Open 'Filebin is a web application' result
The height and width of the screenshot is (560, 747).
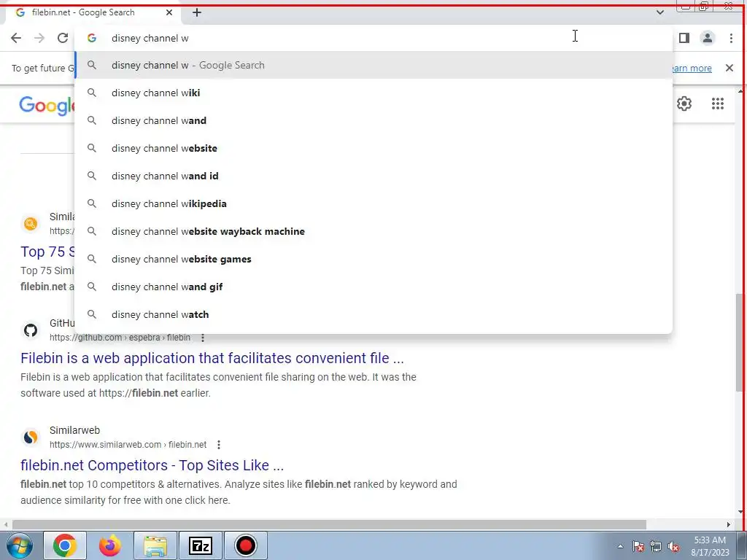point(212,358)
